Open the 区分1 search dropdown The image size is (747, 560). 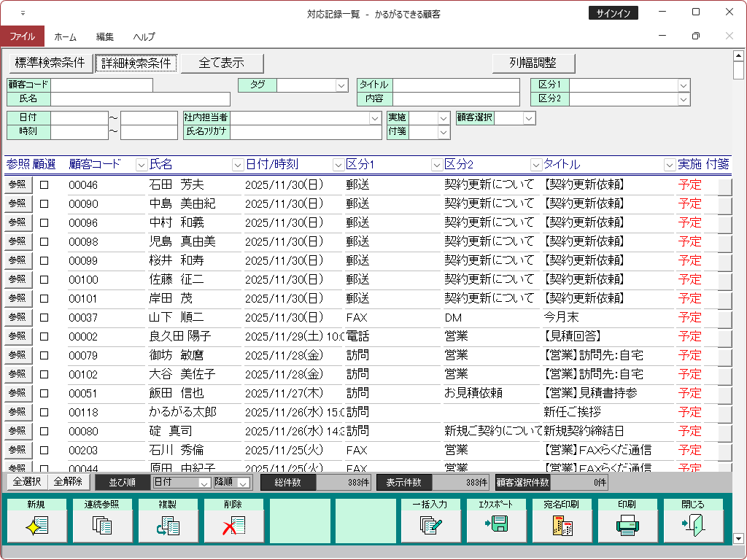click(x=684, y=85)
